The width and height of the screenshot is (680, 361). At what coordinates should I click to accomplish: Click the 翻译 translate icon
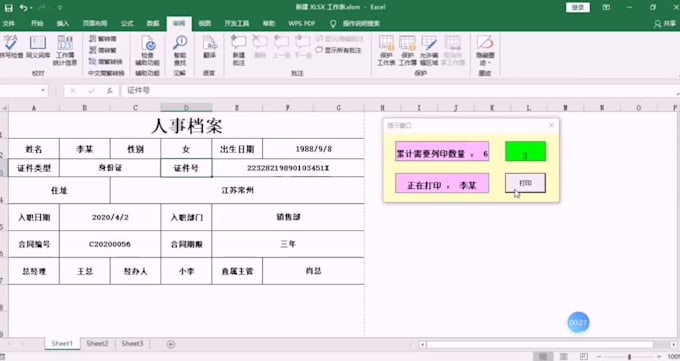pyautogui.click(x=209, y=47)
